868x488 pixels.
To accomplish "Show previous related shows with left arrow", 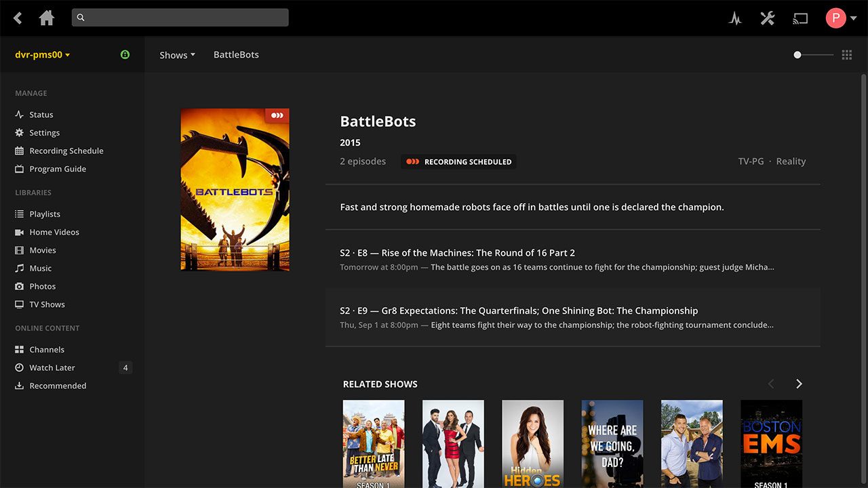I will [x=771, y=384].
